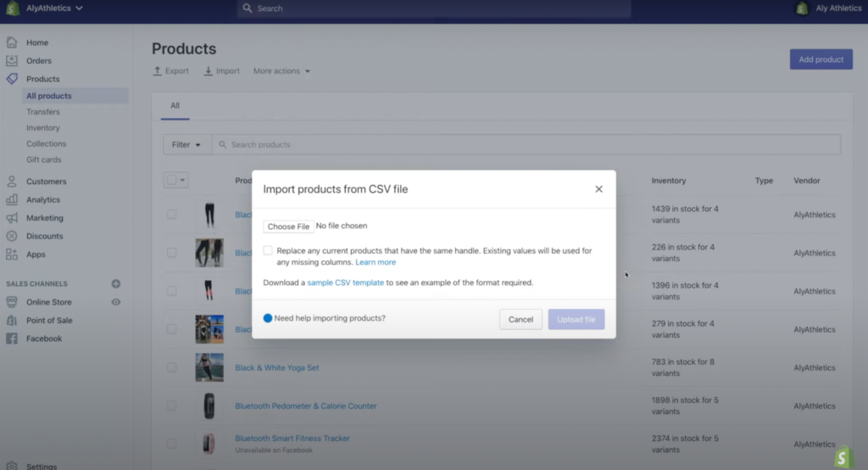Select checkbox for 226 in stock row
Screen dimensions: 868x470
171,253
